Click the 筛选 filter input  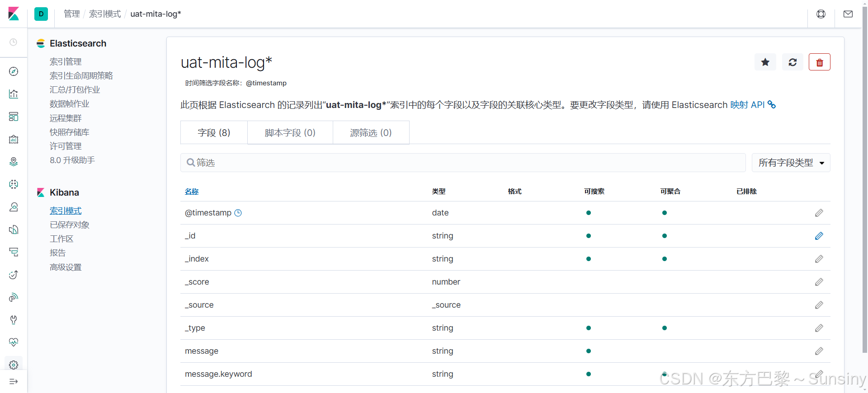click(x=463, y=163)
